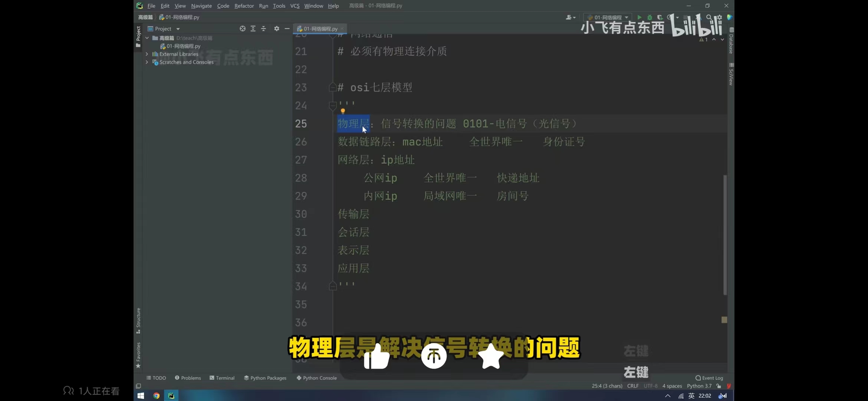868x401 pixels.
Task: Open Project panel gear options
Action: (x=277, y=29)
